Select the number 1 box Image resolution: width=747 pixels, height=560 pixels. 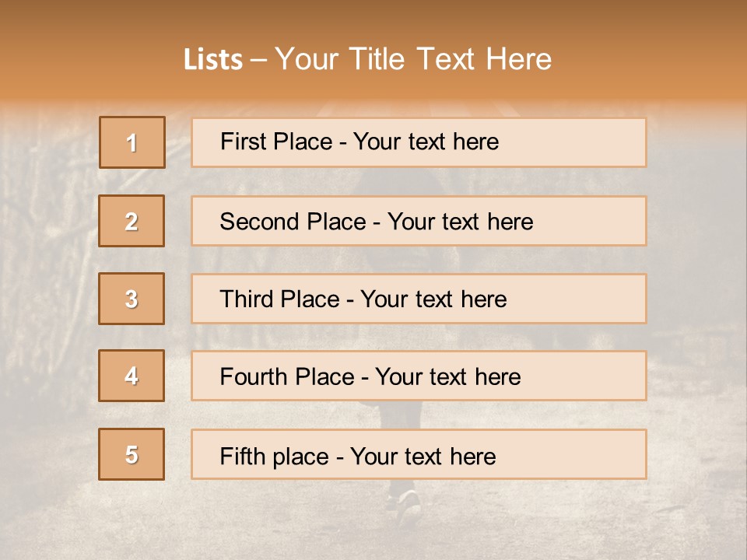(132, 142)
